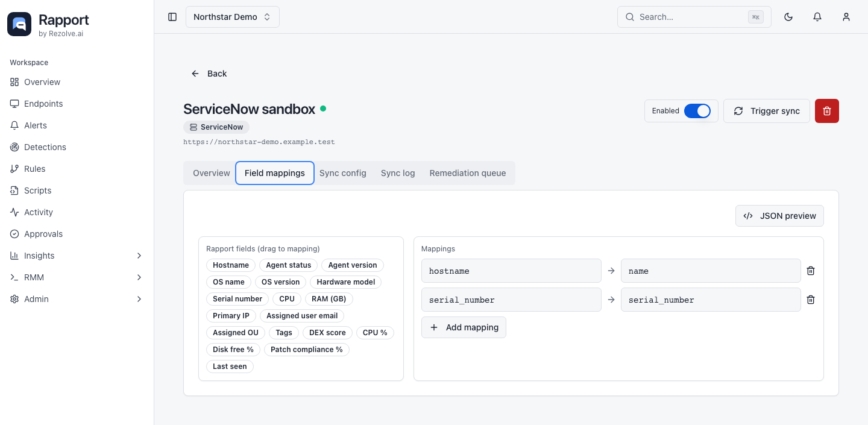Click the Activity pulse icon

(x=14, y=212)
